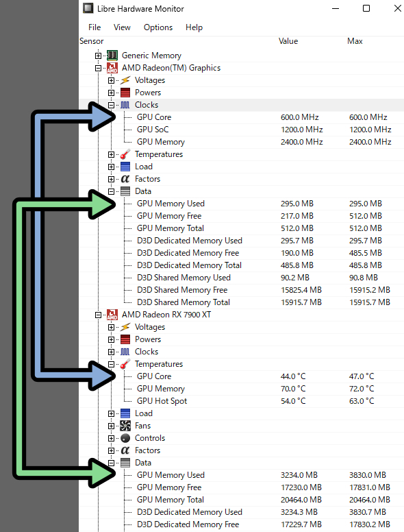Screen dimensions: 404x532
Task: Open the Options menu
Action: pyautogui.click(x=158, y=27)
